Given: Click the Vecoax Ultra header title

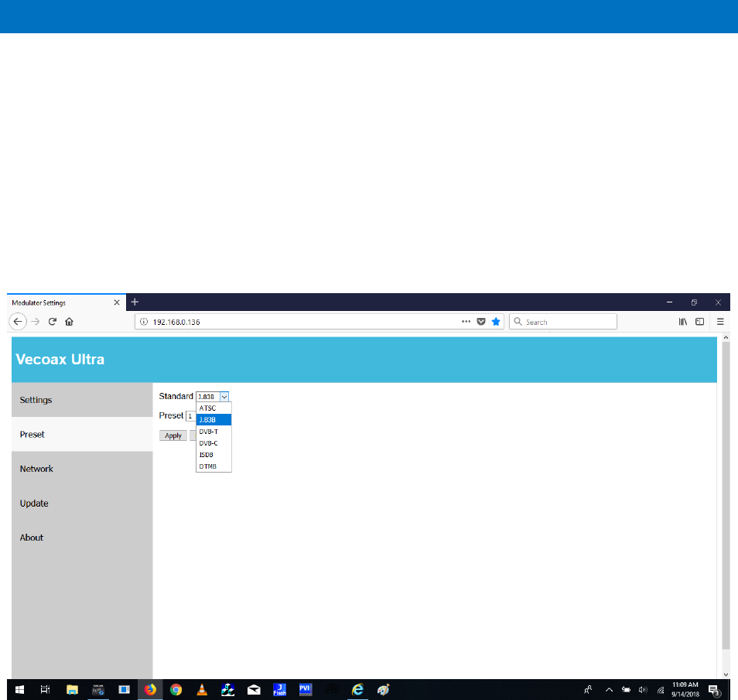Looking at the screenshot, I should pos(60,359).
